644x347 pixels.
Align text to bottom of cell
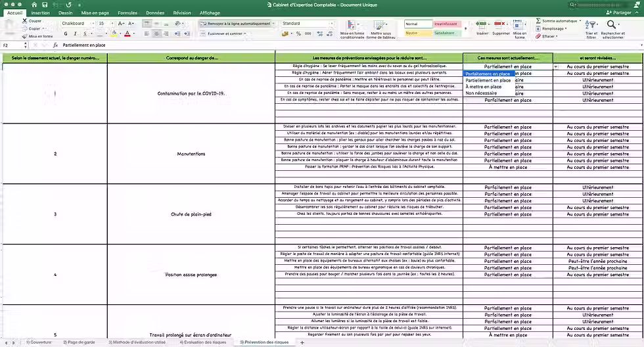coord(166,24)
